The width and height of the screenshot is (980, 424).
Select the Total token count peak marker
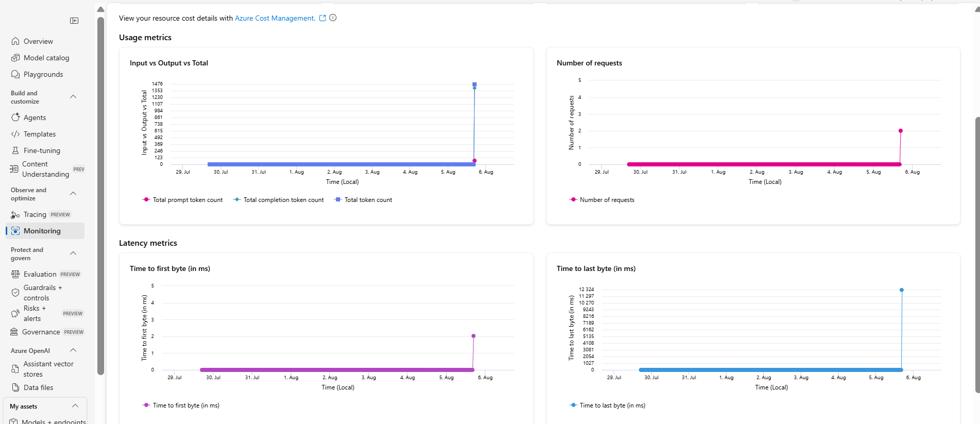[475, 84]
